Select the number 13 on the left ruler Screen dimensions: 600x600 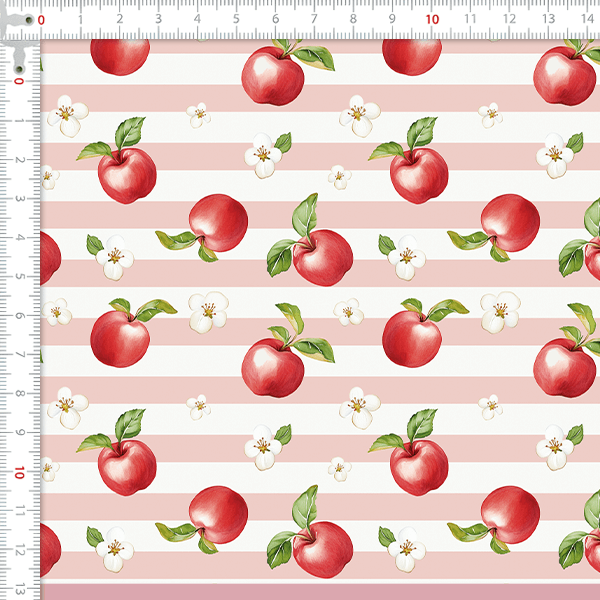[x=19, y=587]
